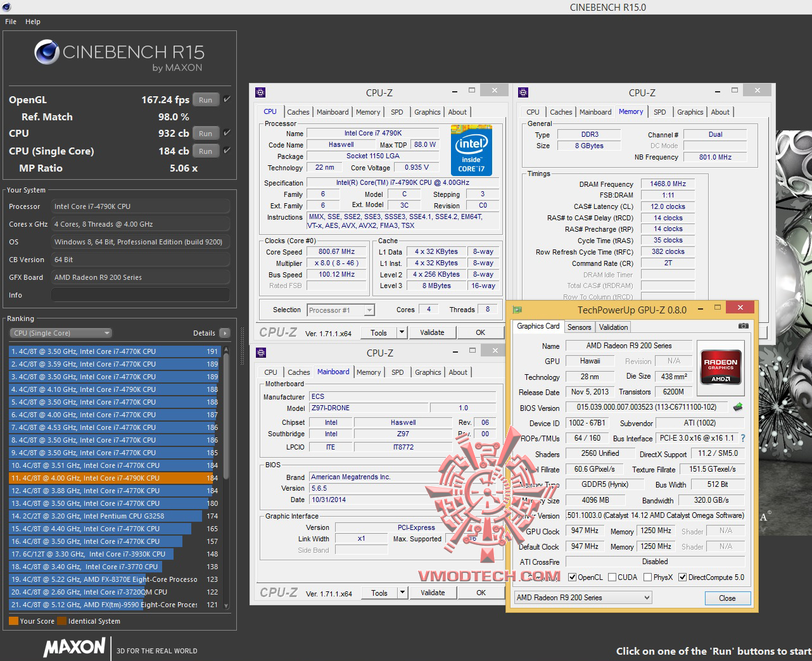Click the Tools button in the Mainboard tab window
The image size is (812, 661).
tap(379, 593)
